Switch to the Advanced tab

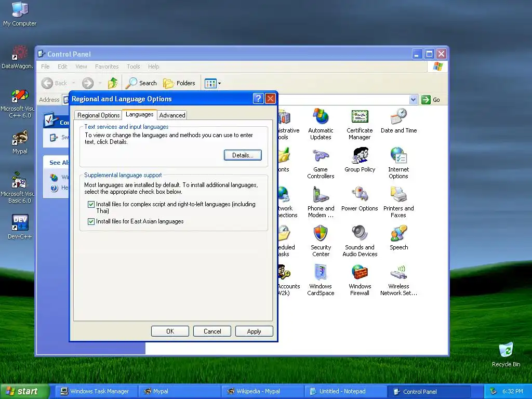coord(172,115)
